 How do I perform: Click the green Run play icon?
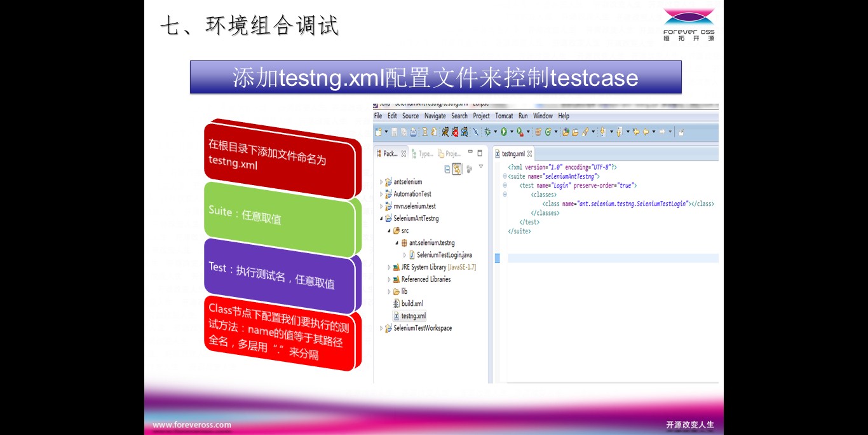pyautogui.click(x=504, y=132)
